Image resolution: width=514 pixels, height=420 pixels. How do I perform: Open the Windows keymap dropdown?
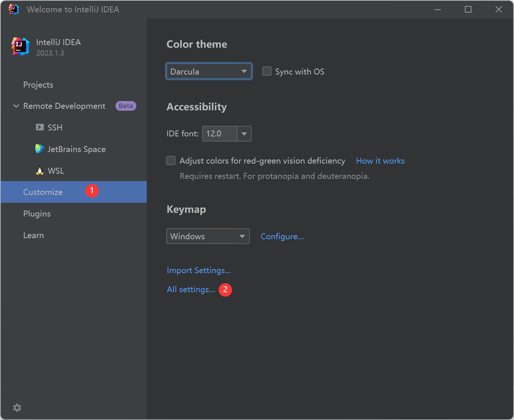click(208, 236)
